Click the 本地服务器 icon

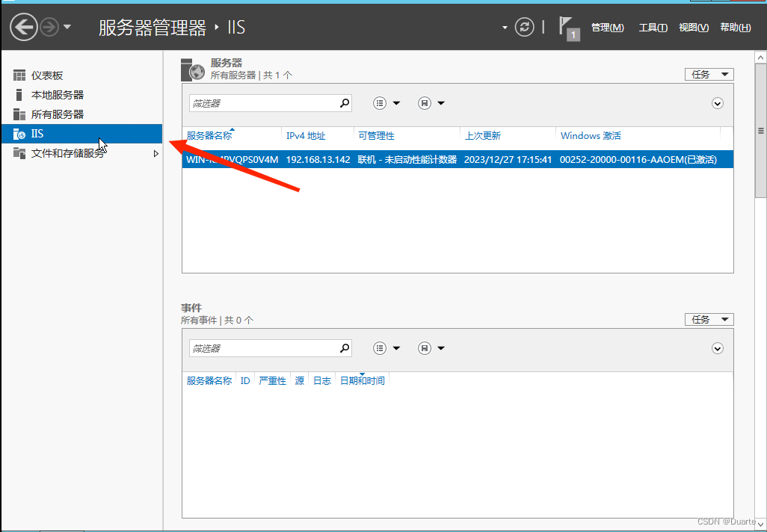point(19,95)
